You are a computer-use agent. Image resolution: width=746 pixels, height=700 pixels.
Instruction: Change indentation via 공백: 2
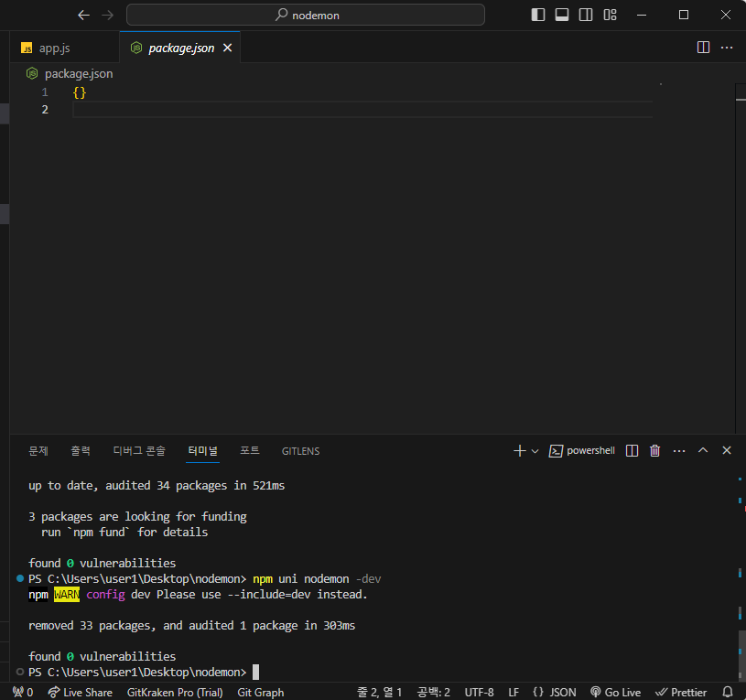point(434,693)
